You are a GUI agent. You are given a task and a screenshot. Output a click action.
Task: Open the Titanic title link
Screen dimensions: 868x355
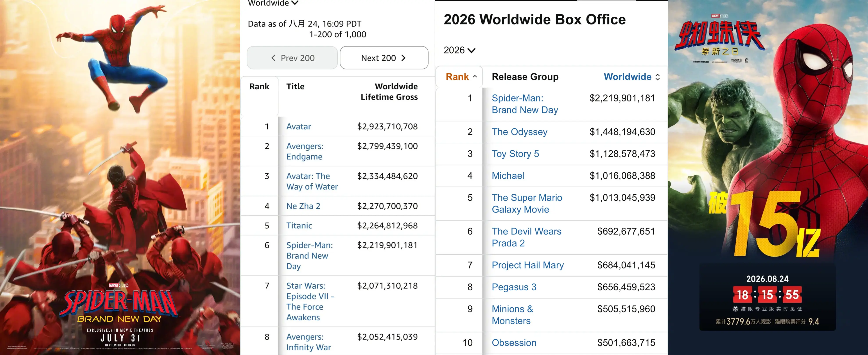(x=299, y=225)
